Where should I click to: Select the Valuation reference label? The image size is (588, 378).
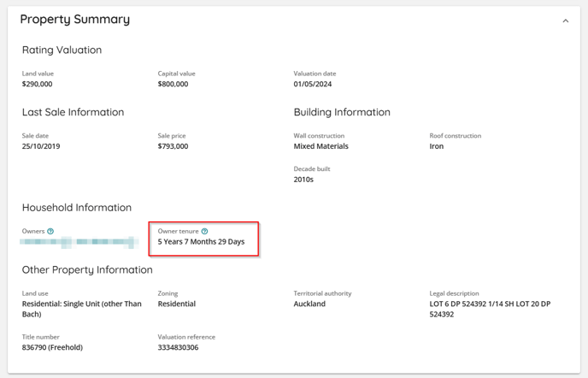click(x=186, y=337)
